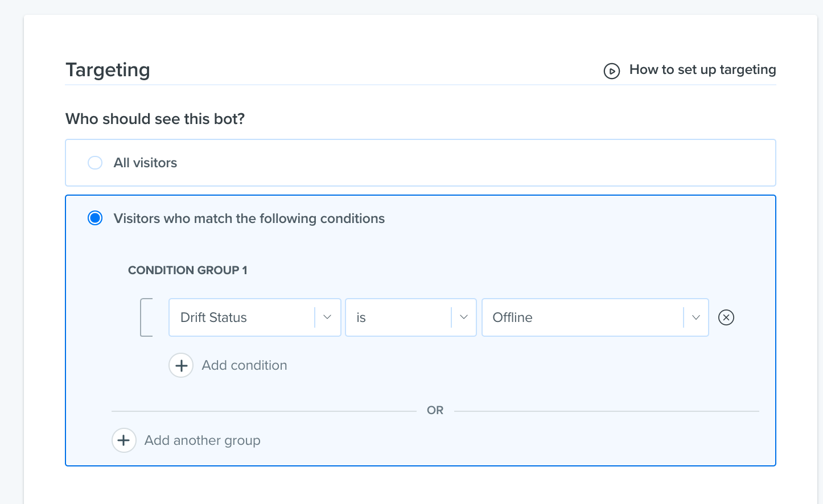
Task: Open the Drift Status attribute dropdown
Action: pyautogui.click(x=255, y=317)
